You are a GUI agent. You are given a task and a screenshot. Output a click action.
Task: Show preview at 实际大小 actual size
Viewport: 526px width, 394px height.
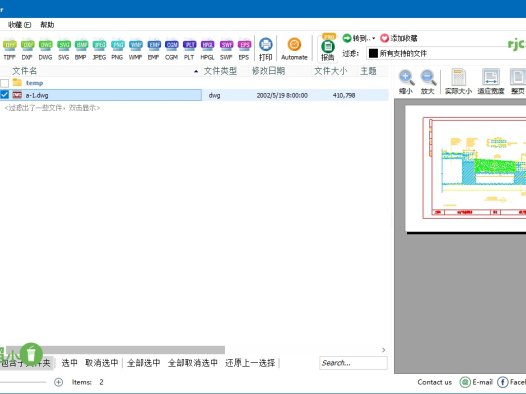[x=458, y=82]
